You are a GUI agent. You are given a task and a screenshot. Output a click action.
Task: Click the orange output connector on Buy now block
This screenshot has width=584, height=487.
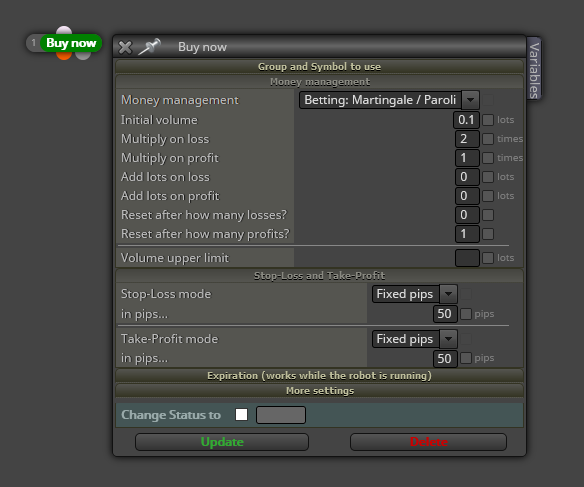tap(64, 55)
